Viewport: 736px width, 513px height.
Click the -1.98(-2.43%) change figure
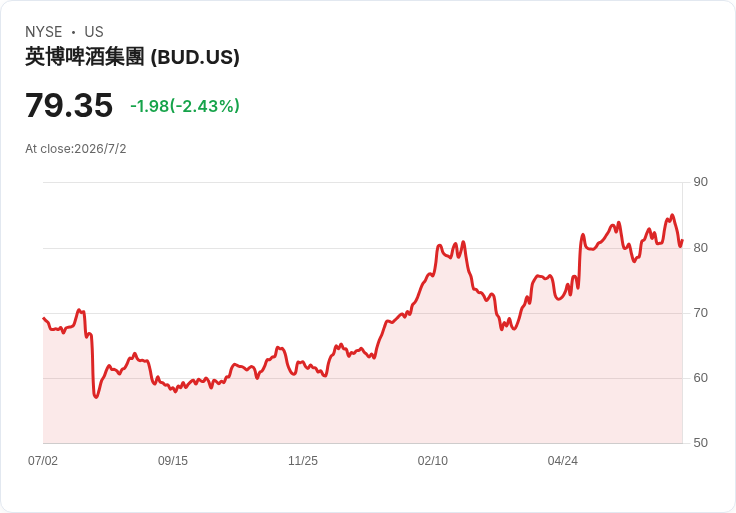pyautogui.click(x=185, y=106)
